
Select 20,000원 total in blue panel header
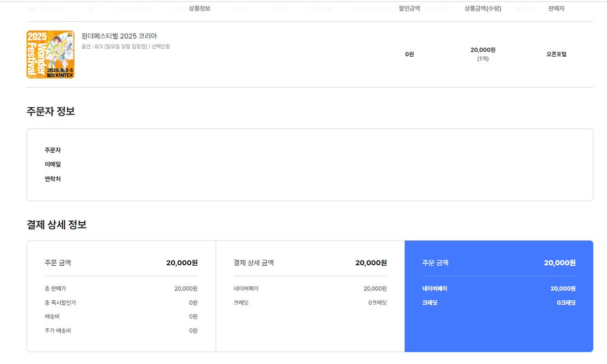tap(559, 263)
